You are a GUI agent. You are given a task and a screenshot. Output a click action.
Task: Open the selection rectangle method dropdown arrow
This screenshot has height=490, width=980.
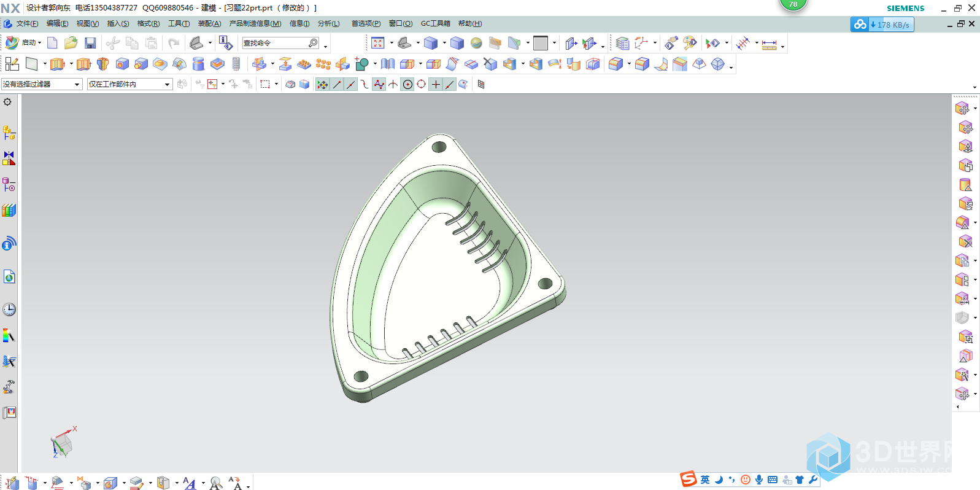coord(276,84)
